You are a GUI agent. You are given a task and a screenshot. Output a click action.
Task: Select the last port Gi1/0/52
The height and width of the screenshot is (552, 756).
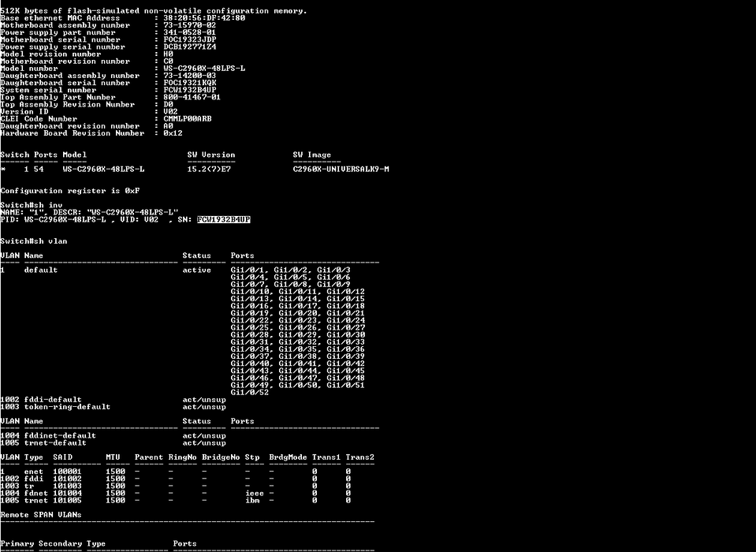pos(250,393)
